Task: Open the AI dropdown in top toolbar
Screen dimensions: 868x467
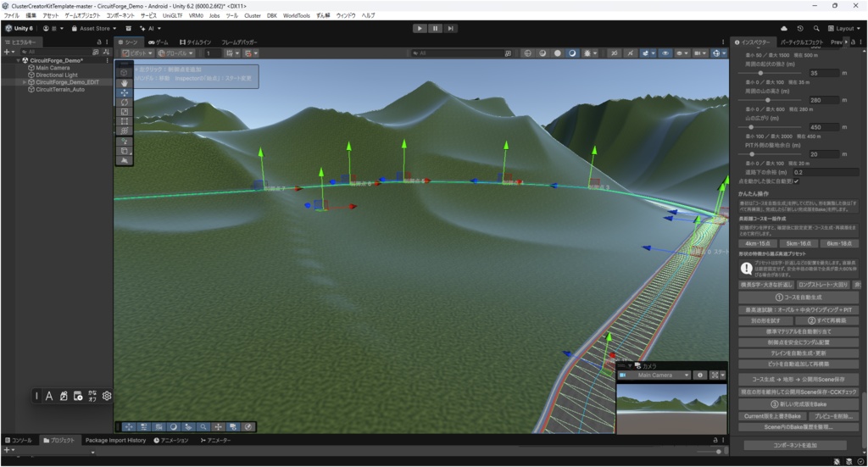Action: (150, 28)
